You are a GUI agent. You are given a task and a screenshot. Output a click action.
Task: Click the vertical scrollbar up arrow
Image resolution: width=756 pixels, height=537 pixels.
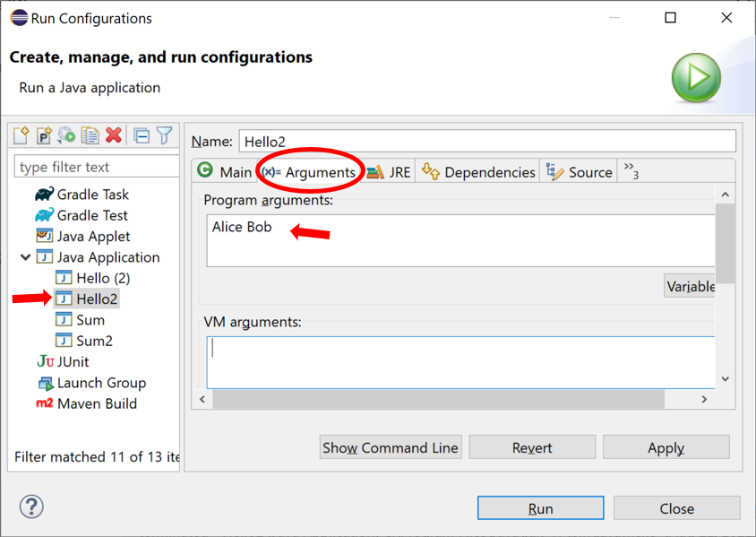726,195
